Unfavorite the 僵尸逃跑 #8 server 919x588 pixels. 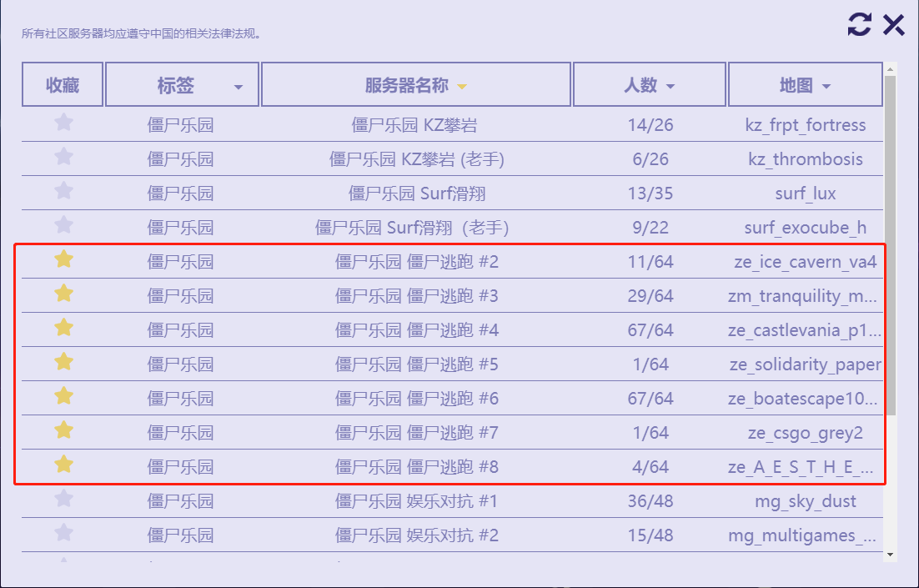coord(63,466)
